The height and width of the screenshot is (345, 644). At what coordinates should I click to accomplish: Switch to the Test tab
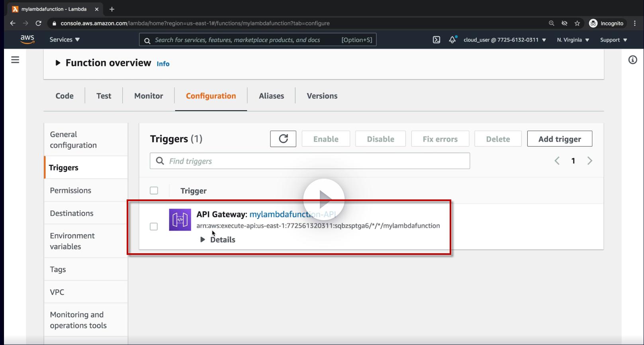click(x=104, y=96)
